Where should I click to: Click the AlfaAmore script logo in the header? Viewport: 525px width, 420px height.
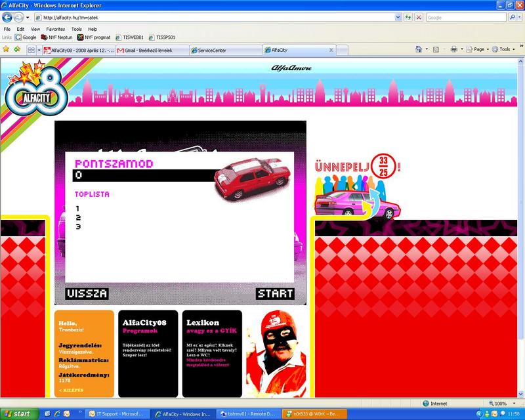(x=291, y=68)
